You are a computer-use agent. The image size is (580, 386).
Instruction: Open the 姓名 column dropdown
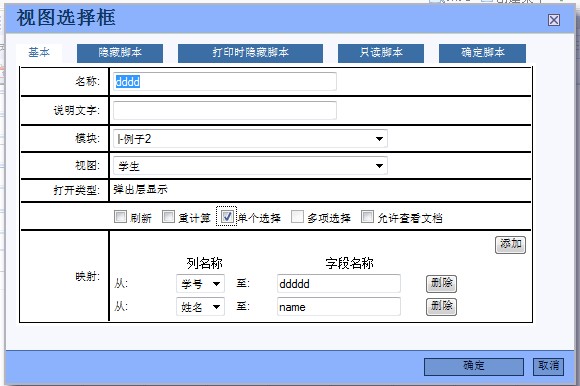point(200,307)
